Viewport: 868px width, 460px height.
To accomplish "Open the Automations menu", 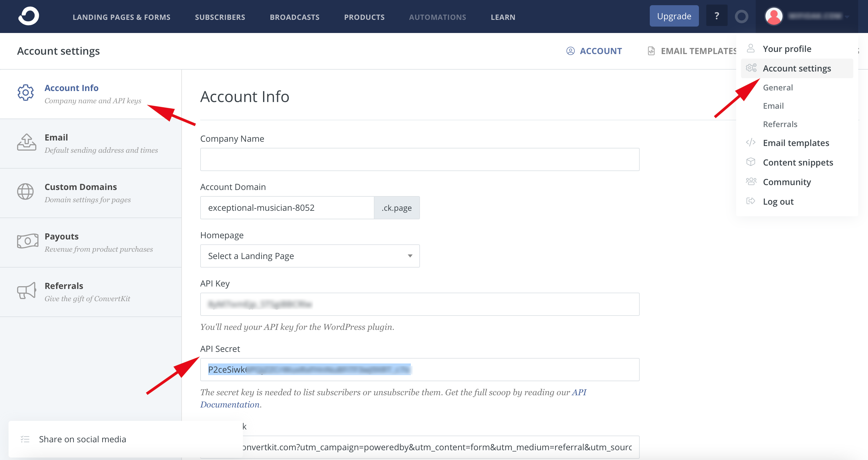I will pyautogui.click(x=437, y=17).
